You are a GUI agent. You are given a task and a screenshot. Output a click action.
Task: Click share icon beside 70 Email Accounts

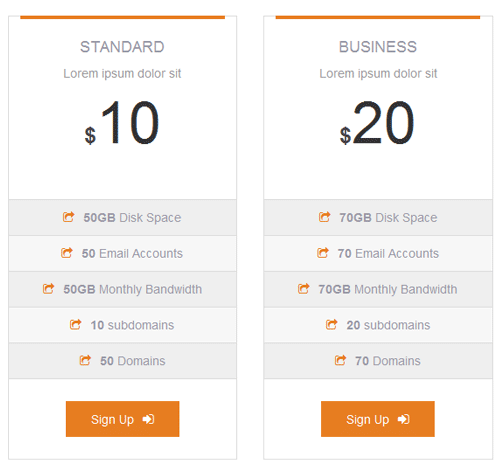pyautogui.click(x=323, y=253)
